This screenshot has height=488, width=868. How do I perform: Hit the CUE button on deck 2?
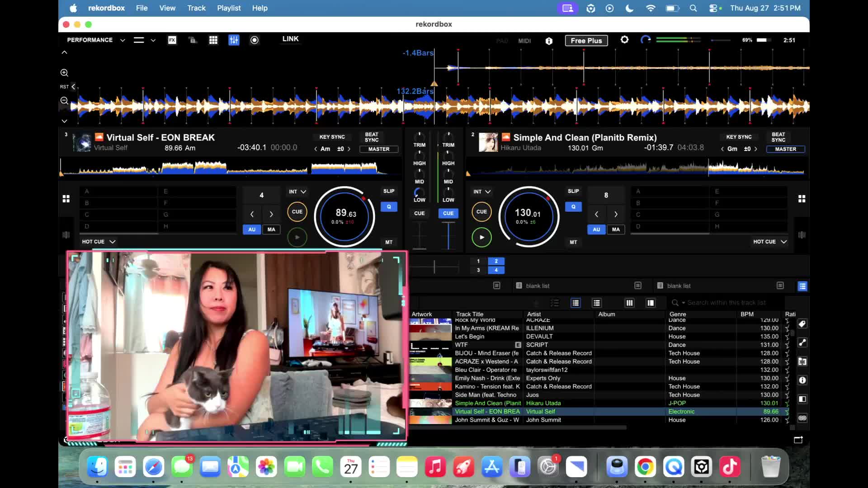pyautogui.click(x=481, y=212)
